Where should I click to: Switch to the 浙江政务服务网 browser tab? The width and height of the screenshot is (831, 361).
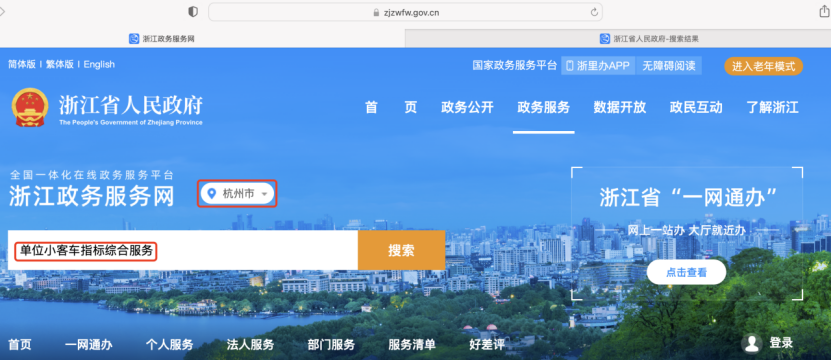tap(202, 39)
